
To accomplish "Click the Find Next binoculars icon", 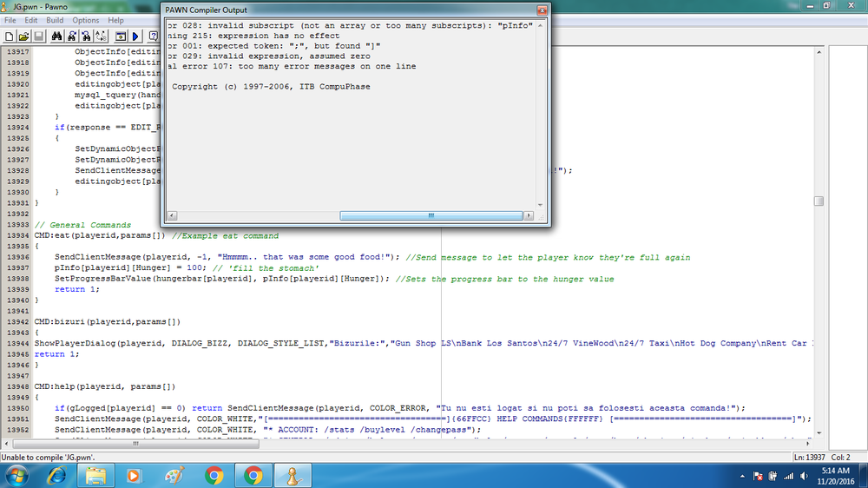I will [71, 36].
